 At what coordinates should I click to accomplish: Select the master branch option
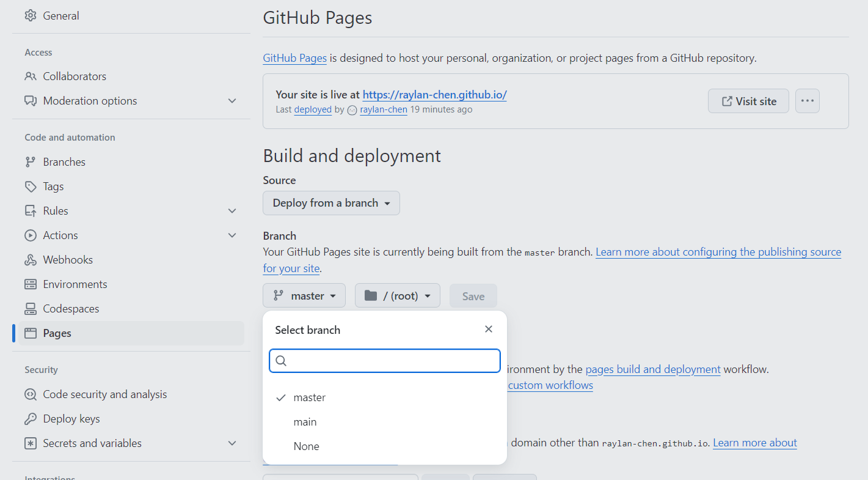pos(385,397)
